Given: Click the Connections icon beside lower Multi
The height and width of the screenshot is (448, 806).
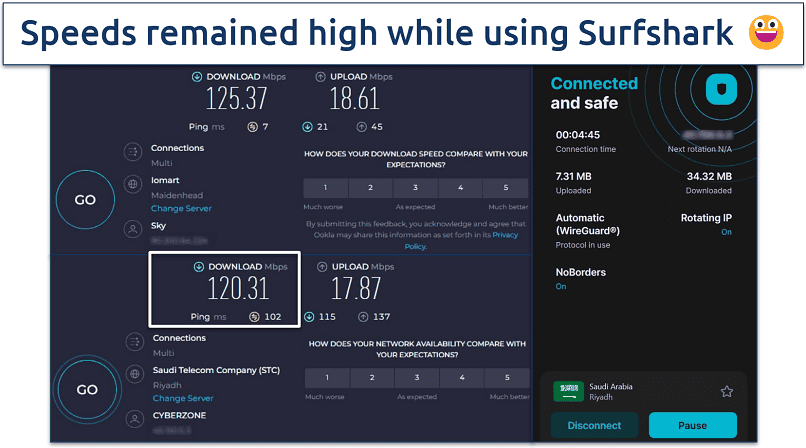Looking at the screenshot, I should 135,342.
